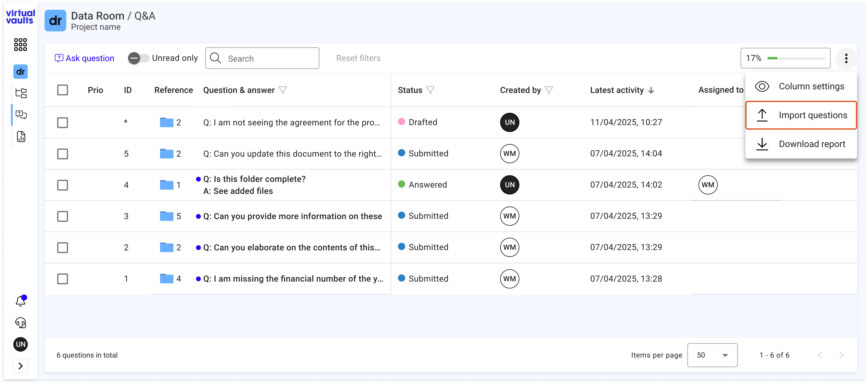The image size is (868, 384).
Task: Click the search magnifier icon
Action: [215, 58]
